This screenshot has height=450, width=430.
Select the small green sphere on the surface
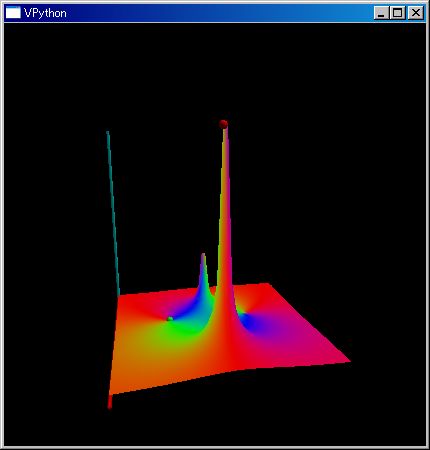click(170, 319)
